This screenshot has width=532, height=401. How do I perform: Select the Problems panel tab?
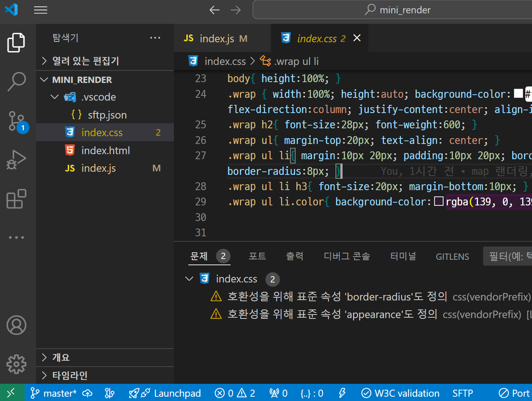(x=209, y=256)
